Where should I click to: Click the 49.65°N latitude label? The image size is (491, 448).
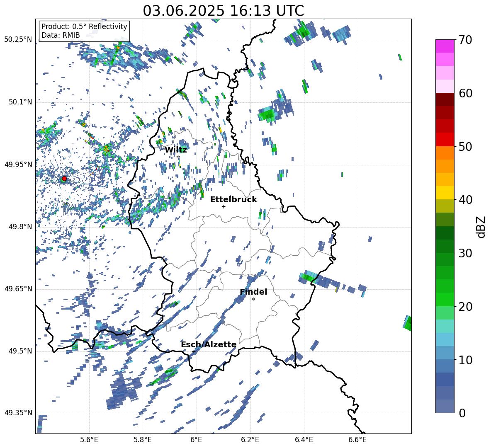coord(18,288)
